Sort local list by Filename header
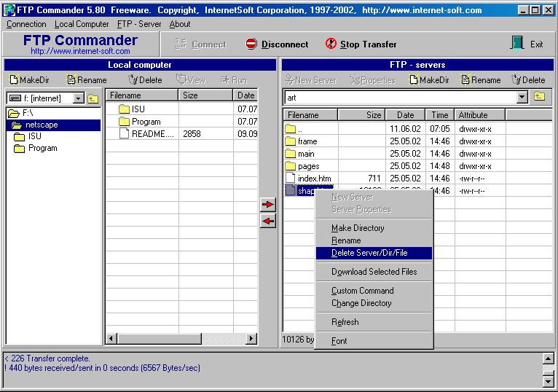The height and width of the screenshot is (392, 558). [142, 95]
